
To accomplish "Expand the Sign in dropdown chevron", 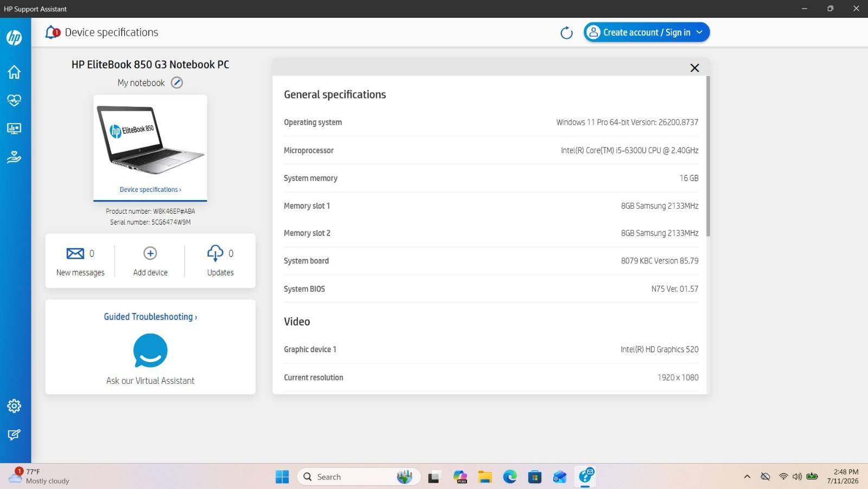I will click(699, 33).
